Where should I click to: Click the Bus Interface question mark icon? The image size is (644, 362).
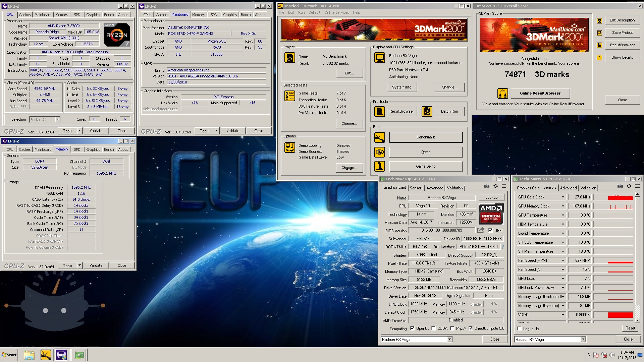pyautogui.click(x=502, y=247)
